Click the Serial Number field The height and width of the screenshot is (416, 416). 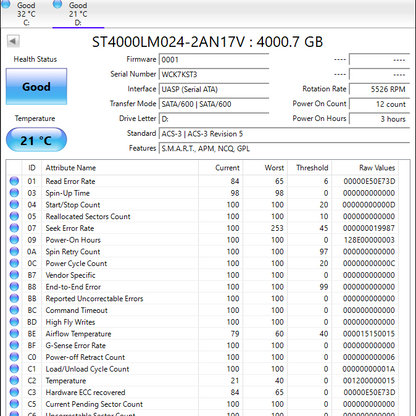214,74
